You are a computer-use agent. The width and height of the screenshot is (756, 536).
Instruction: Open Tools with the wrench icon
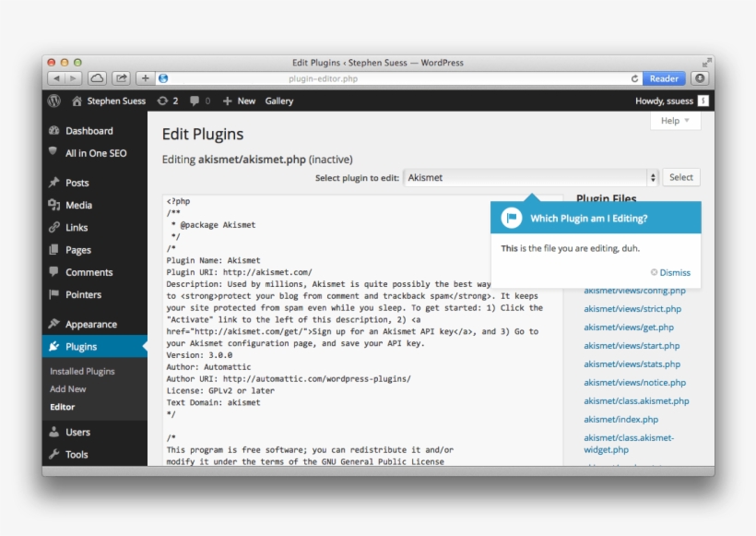55,454
